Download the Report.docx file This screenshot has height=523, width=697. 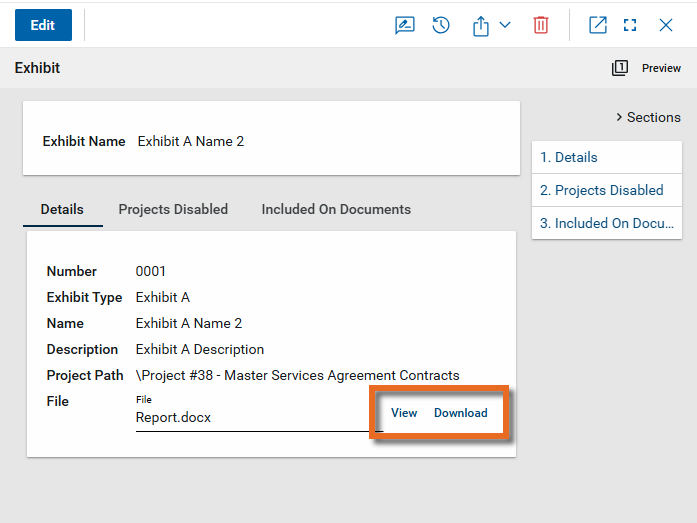(x=461, y=413)
